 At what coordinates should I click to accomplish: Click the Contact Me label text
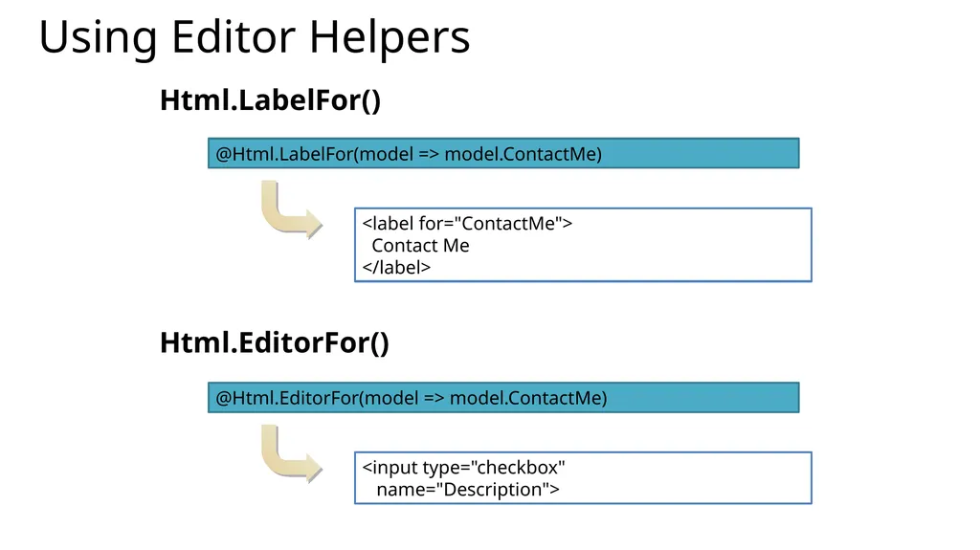point(420,246)
